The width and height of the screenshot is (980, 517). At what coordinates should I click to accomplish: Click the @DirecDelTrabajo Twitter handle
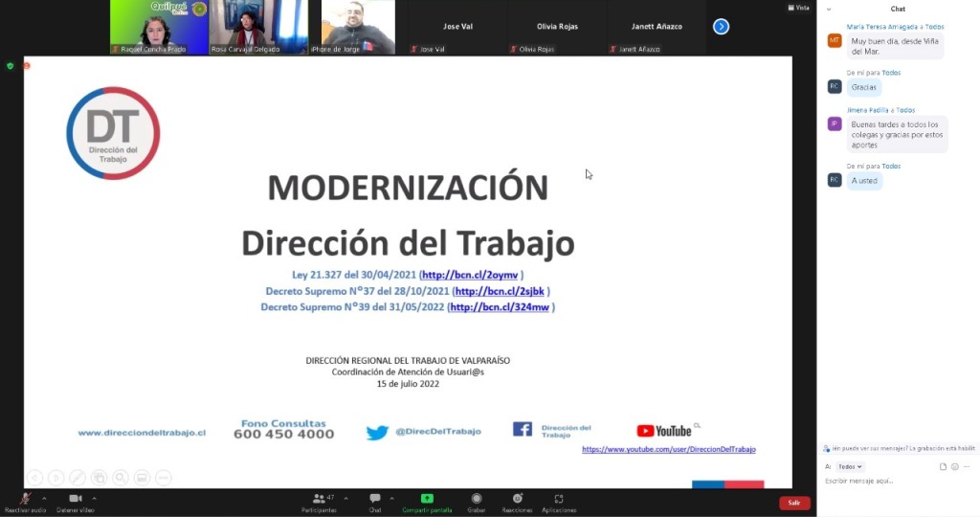tap(438, 432)
